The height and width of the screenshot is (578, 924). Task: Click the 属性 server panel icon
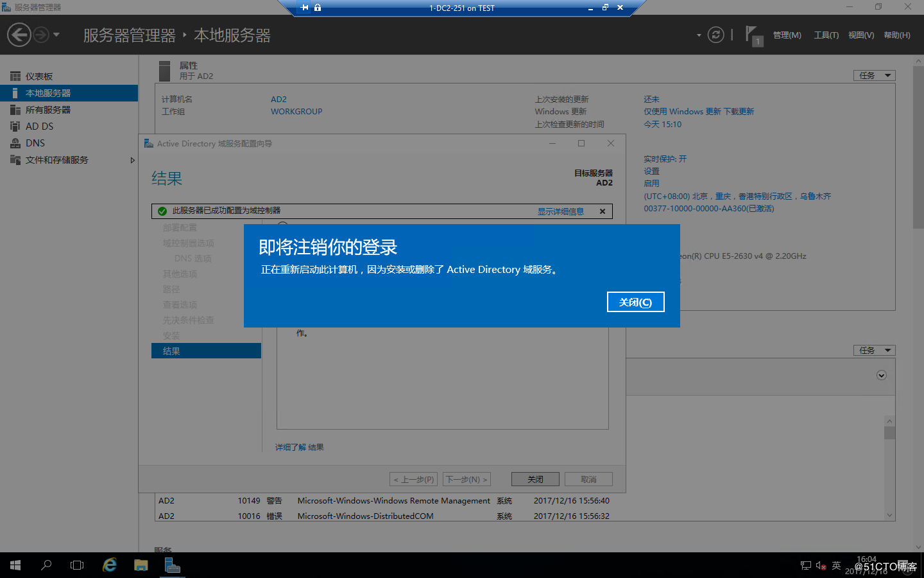coord(165,71)
